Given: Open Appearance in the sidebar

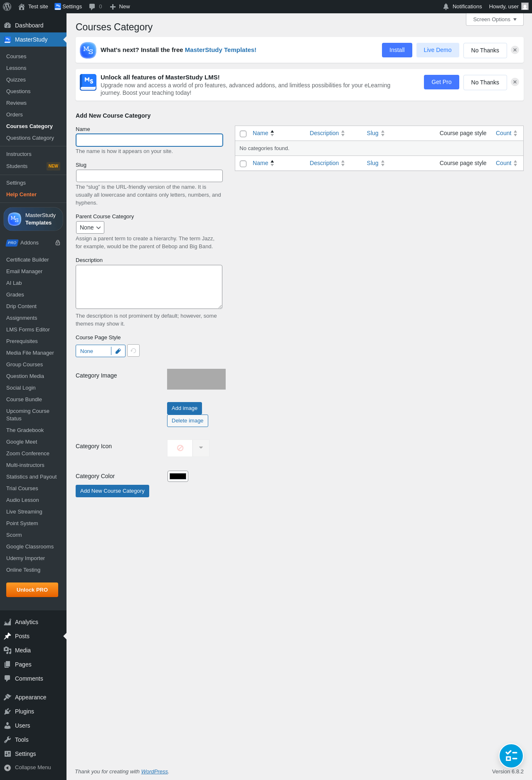Looking at the screenshot, I should [x=33, y=697].
